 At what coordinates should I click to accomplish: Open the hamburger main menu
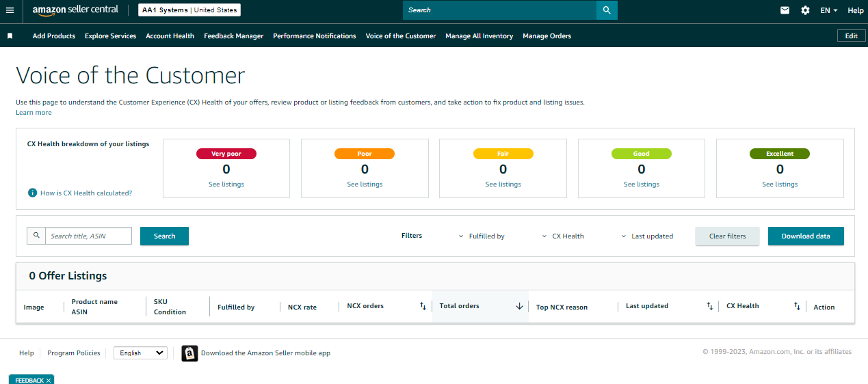pos(10,10)
